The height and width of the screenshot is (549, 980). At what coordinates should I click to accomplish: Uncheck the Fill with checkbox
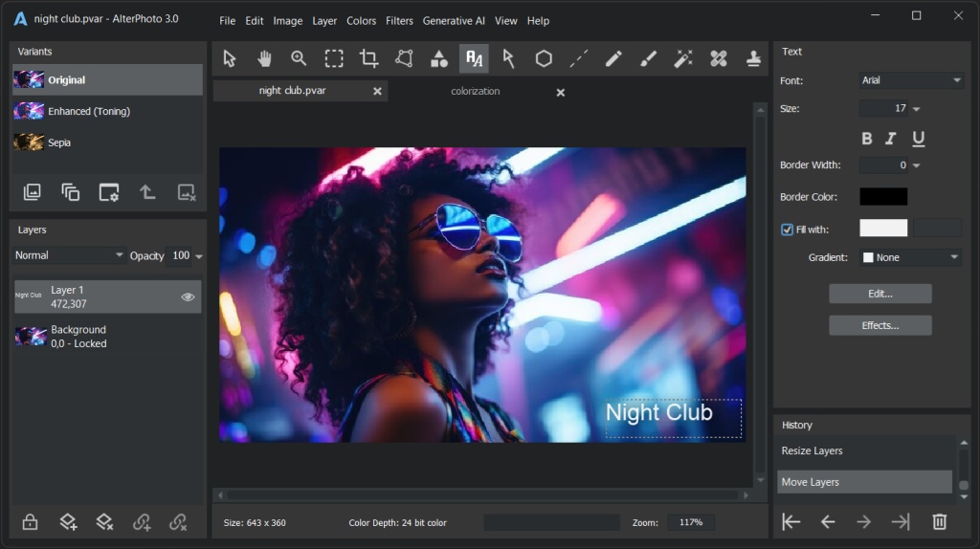click(x=788, y=230)
